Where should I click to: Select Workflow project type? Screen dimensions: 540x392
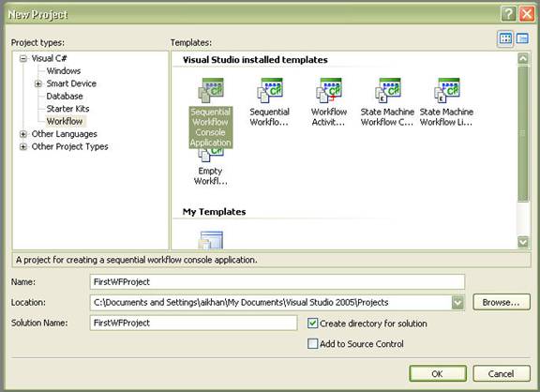pos(65,121)
